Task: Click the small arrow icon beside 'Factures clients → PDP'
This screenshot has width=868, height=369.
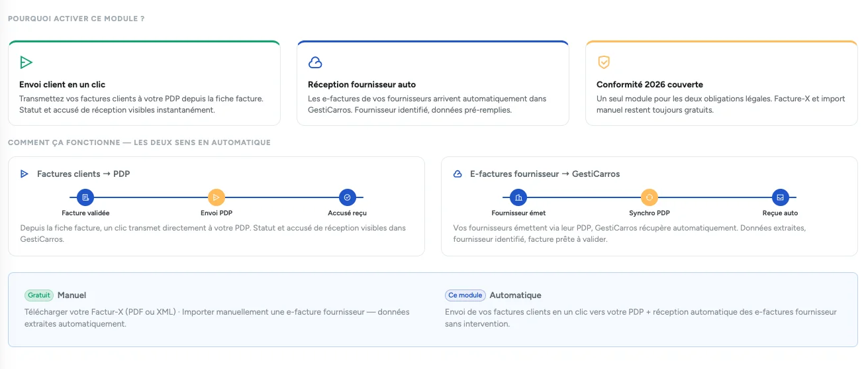Action: tap(24, 174)
